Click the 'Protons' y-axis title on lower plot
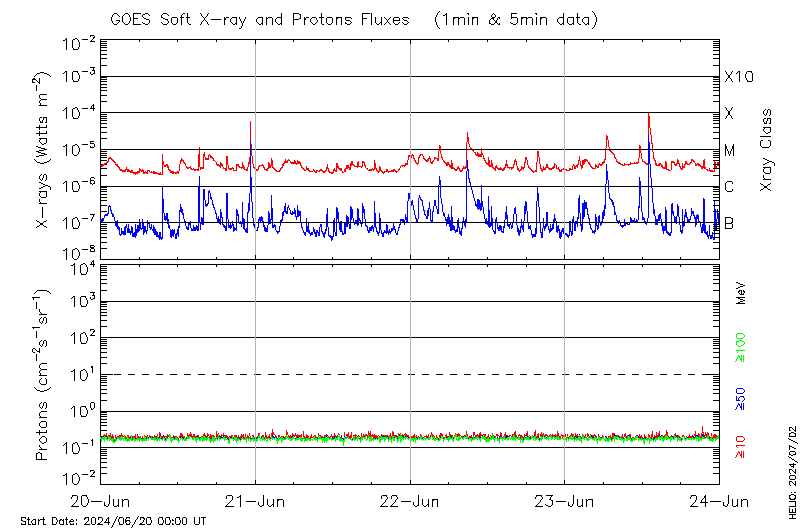 [x=44, y=375]
